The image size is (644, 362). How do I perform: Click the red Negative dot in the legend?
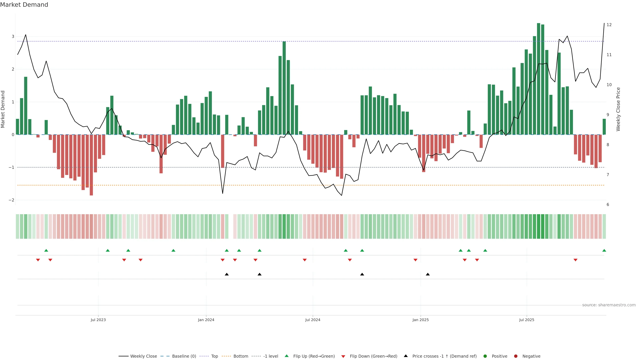516,356
